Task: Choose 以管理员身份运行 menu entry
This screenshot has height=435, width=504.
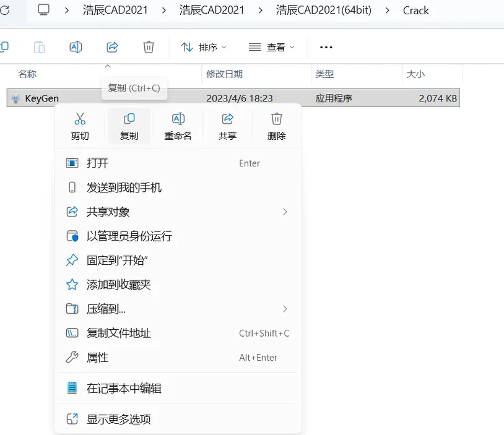Action: [178, 236]
